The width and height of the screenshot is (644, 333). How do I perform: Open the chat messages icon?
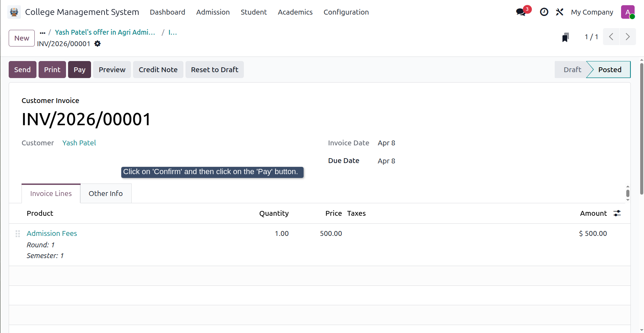(521, 12)
